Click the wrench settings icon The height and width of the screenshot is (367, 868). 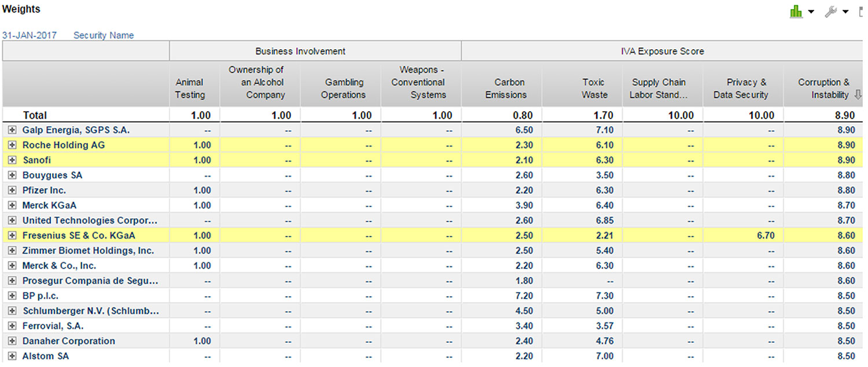pyautogui.click(x=832, y=12)
